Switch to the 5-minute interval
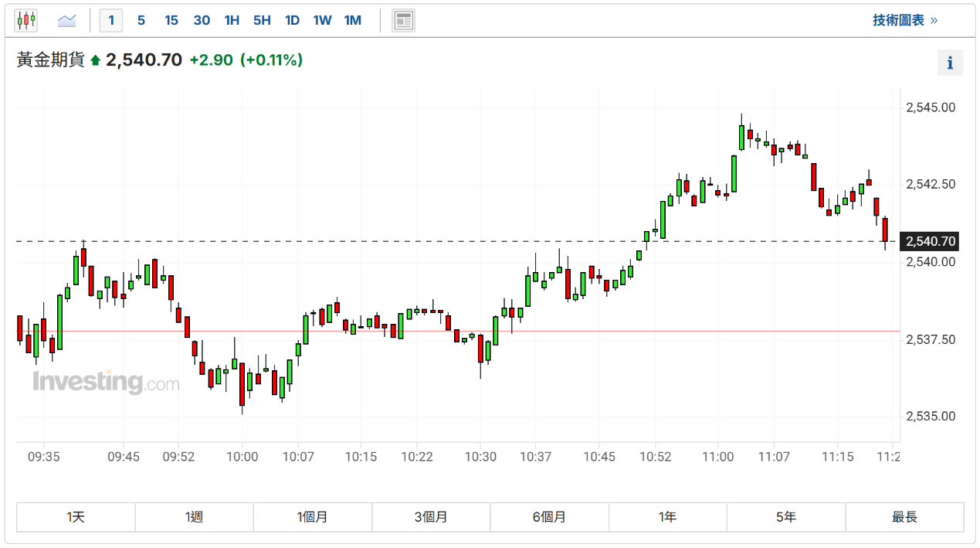 [x=141, y=20]
